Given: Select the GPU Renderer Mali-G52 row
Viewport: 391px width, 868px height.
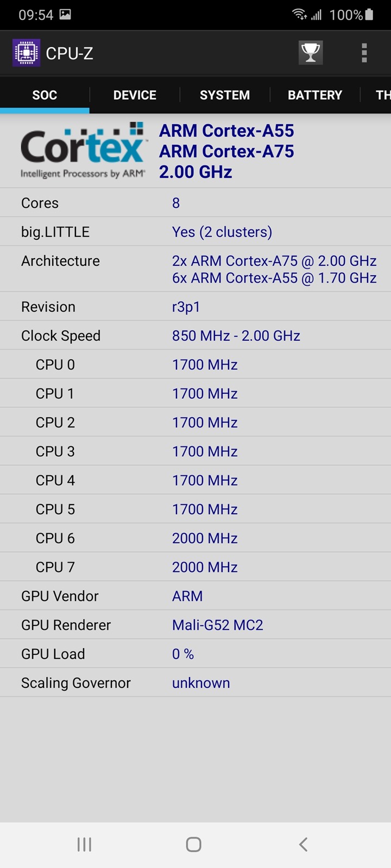Looking at the screenshot, I should (195, 625).
